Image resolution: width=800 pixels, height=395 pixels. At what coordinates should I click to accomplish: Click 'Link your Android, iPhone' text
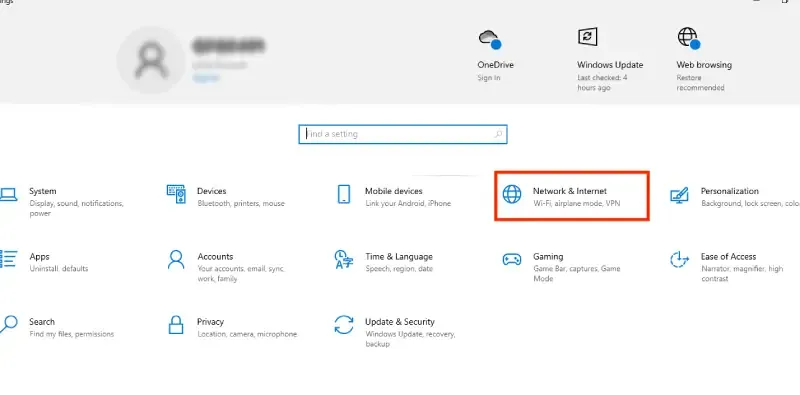click(408, 204)
